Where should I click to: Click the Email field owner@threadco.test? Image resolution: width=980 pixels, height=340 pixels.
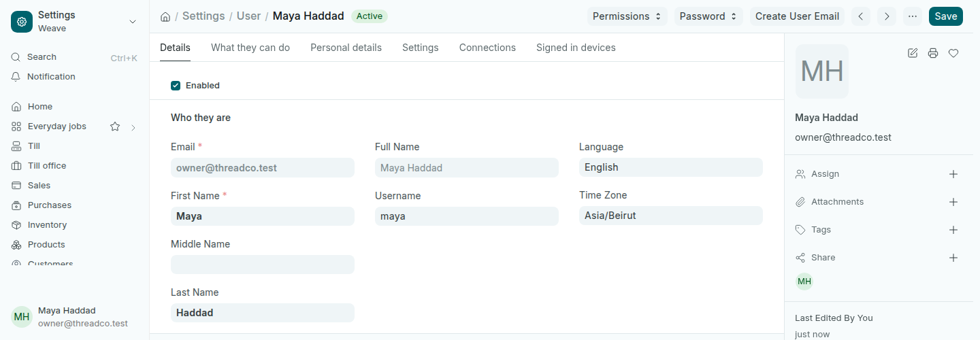click(263, 168)
